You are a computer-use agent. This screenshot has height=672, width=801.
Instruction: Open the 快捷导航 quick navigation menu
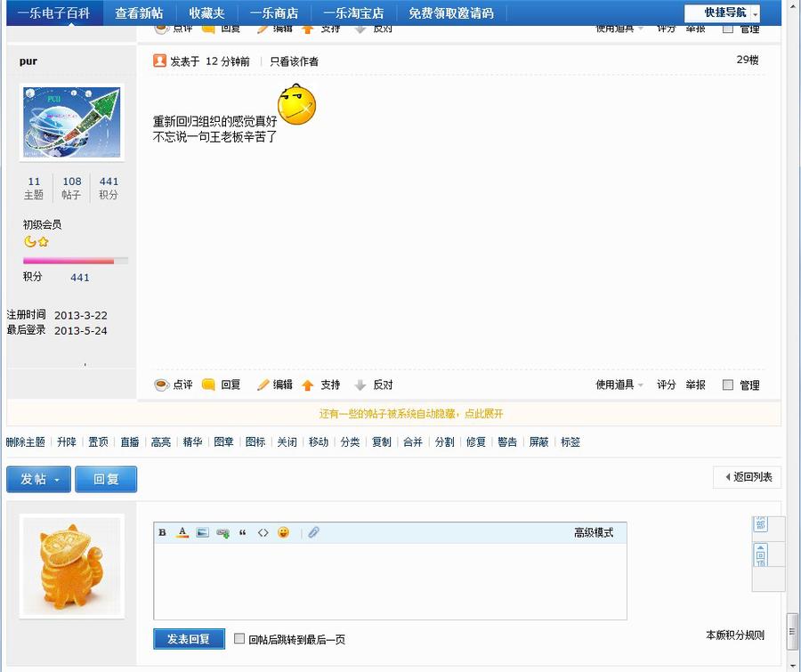point(726,13)
